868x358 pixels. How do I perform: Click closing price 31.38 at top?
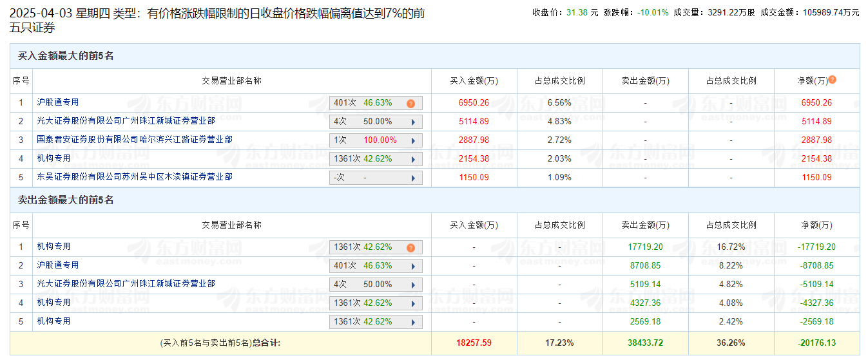point(577,12)
